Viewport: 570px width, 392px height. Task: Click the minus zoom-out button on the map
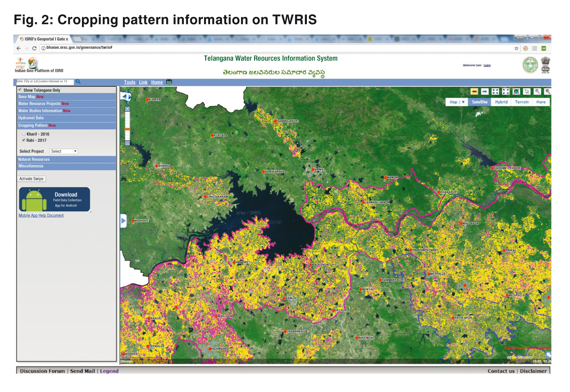pyautogui.click(x=127, y=143)
